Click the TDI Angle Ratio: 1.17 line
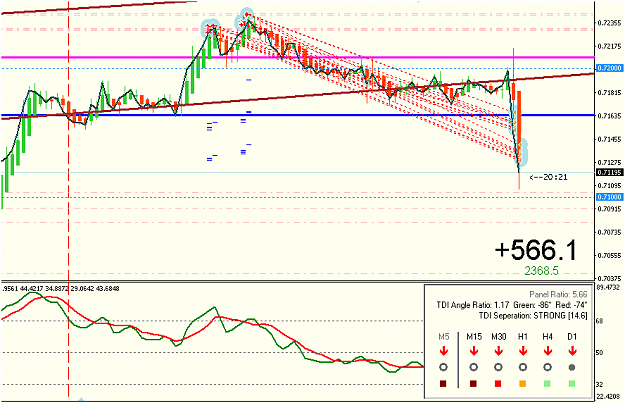Screen dimensions: 625x403 512,305
